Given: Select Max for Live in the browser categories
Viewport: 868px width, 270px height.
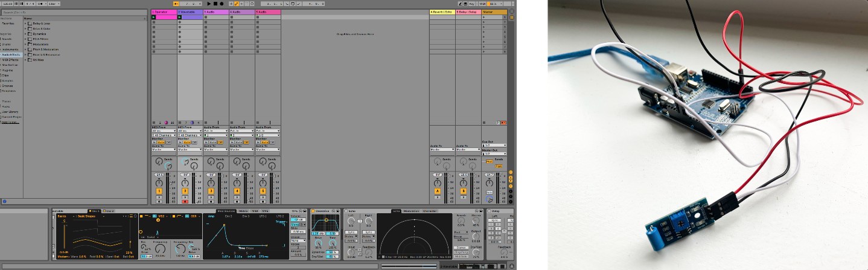Looking at the screenshot, I should point(10,65).
